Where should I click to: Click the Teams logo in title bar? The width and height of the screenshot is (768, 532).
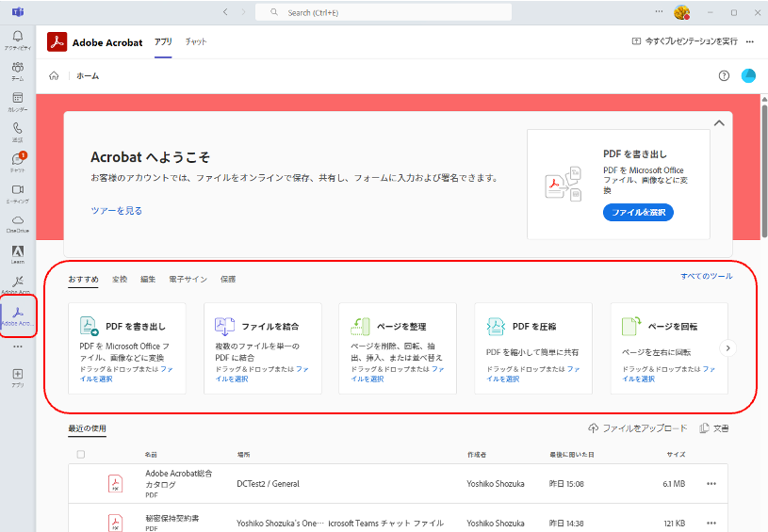(18, 12)
